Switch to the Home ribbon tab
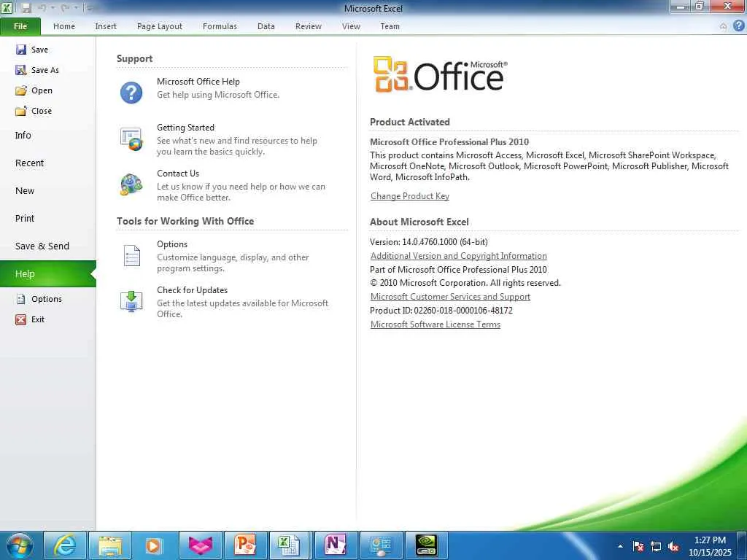The width and height of the screenshot is (747, 560). click(64, 27)
